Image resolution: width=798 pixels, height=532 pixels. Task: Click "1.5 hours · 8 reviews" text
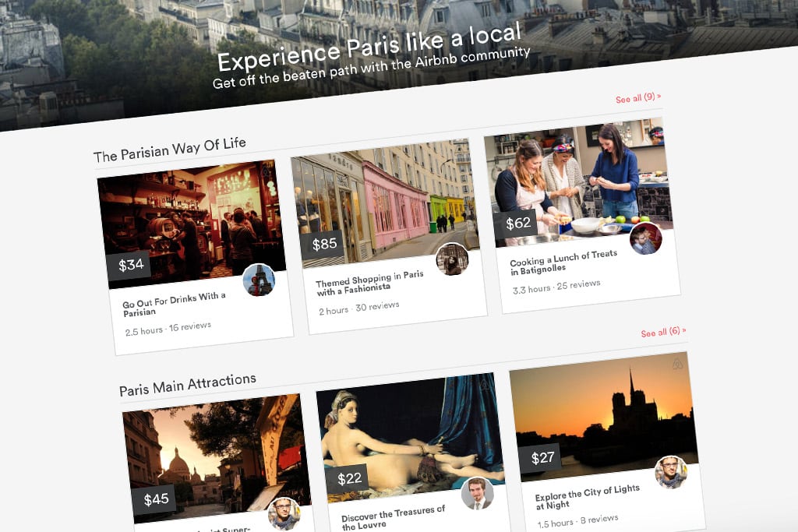coord(577,521)
